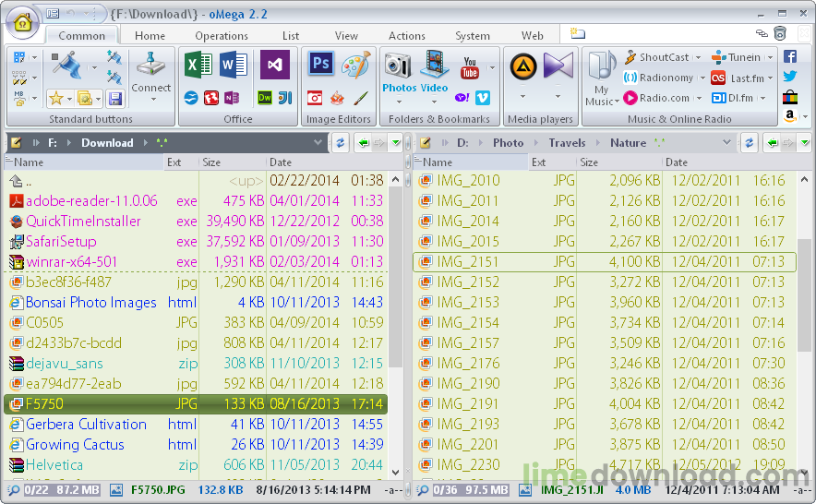Viewport: 816px width, 504px height.
Task: Open the omega application home button
Action: (22, 23)
